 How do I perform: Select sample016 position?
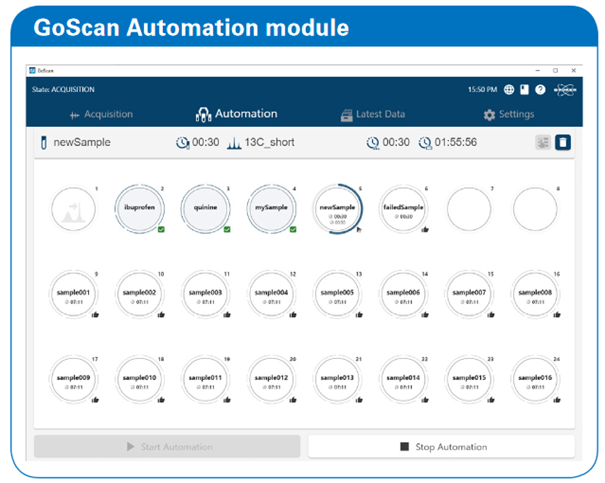[x=535, y=380]
